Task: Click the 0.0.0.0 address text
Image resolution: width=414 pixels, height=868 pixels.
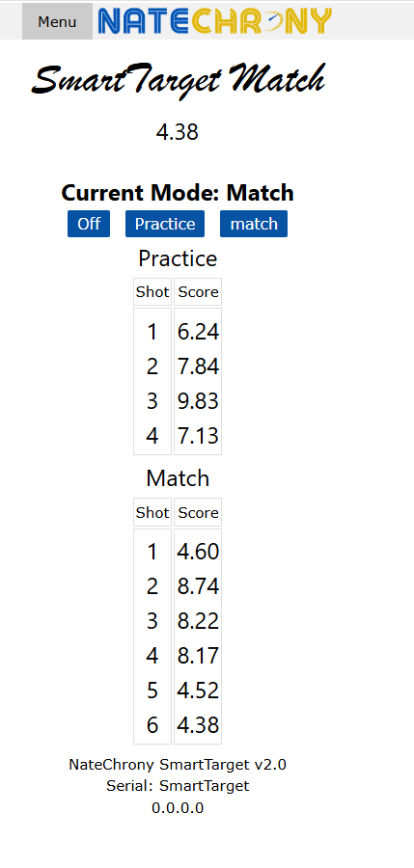Action: (178, 807)
